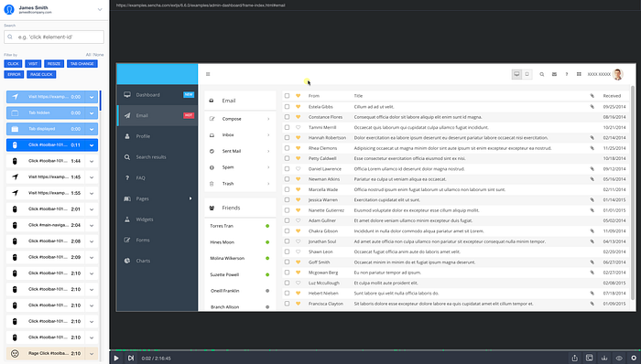Toggle favorite heart for Jonathan Soul
Viewport: 641px width, 364px height.
point(298,241)
